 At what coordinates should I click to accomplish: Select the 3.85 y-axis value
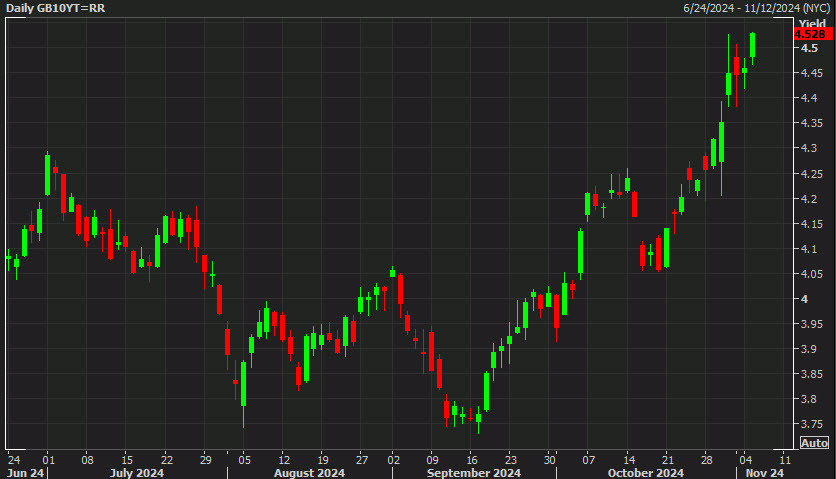(x=811, y=374)
